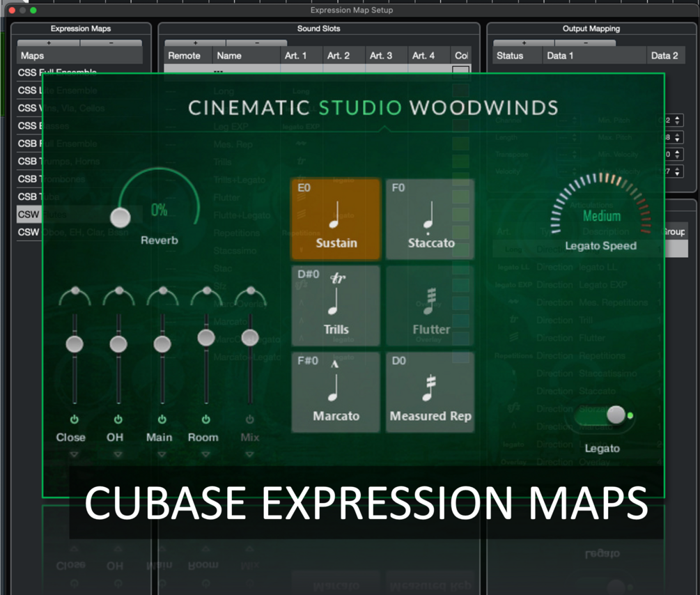Image resolution: width=700 pixels, height=595 pixels.
Task: Remove the selected expression map
Action: [111, 43]
